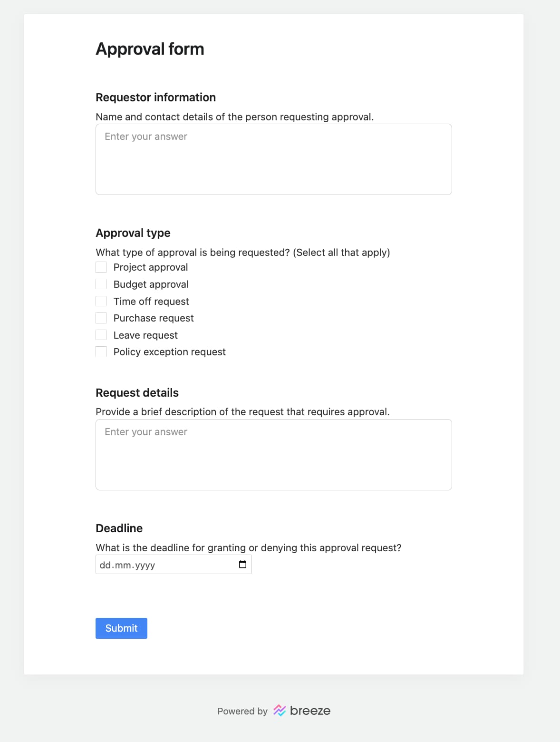Screen dimensions: 560x742
Task: Tick the Time off request checkbox
Action: point(101,301)
